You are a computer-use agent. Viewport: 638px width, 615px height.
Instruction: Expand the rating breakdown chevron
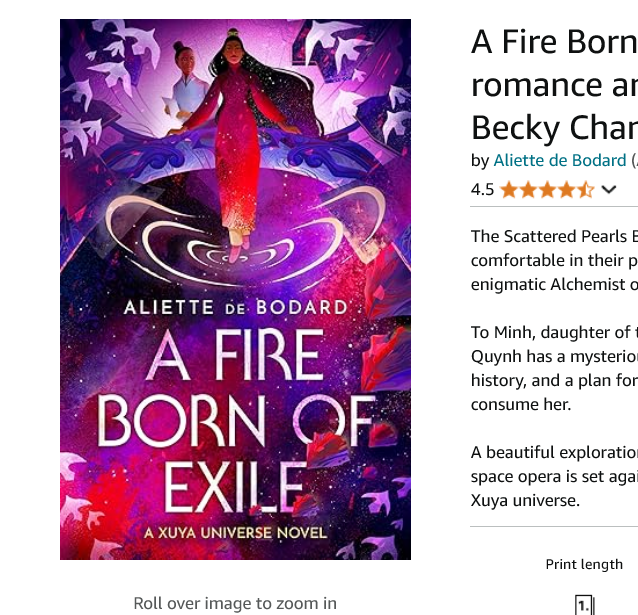(x=609, y=190)
